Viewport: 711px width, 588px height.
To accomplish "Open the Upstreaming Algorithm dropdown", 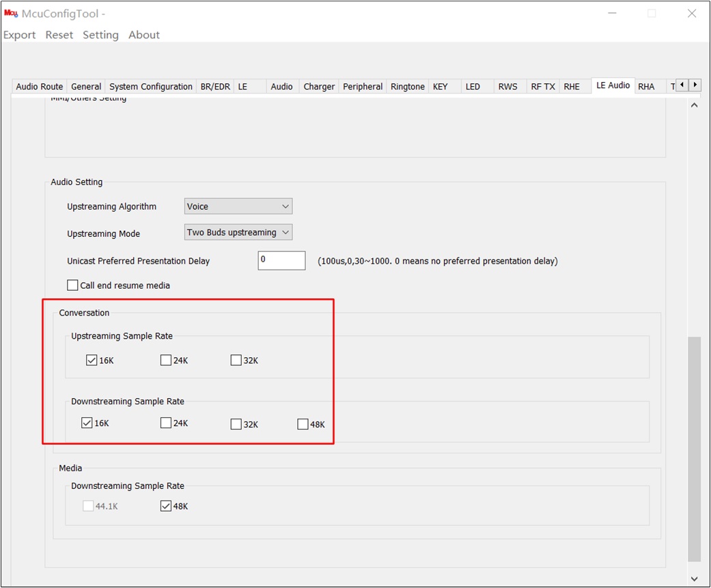I will pos(238,206).
